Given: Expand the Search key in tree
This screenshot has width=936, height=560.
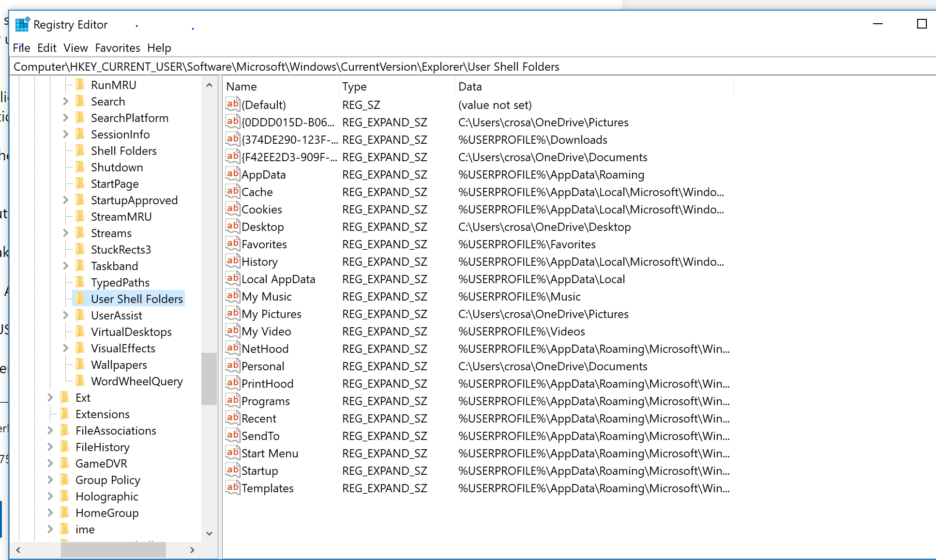Looking at the screenshot, I should point(66,101).
